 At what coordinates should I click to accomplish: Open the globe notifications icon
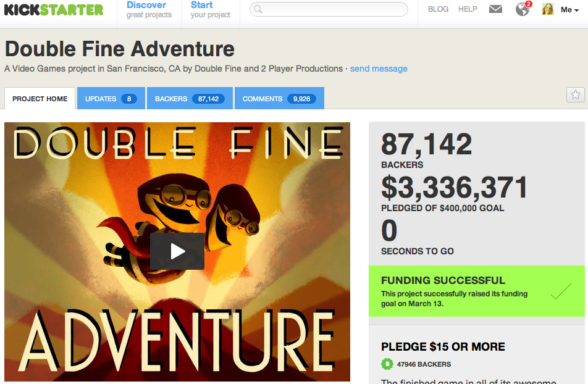(523, 9)
